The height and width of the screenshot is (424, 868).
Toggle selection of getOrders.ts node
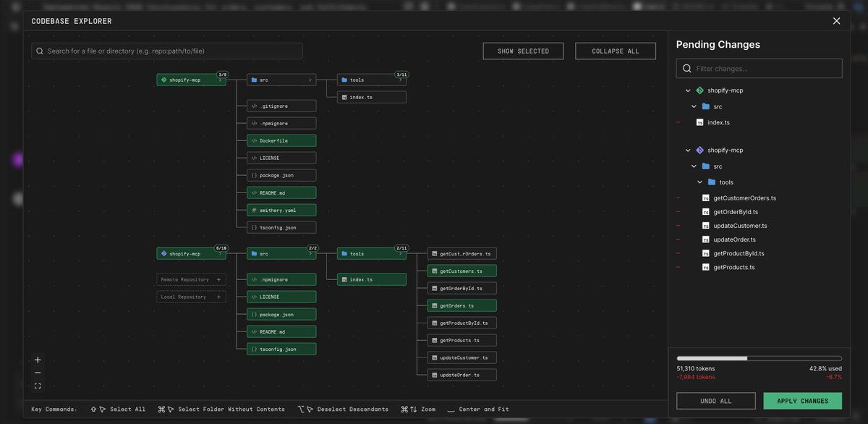pos(462,305)
